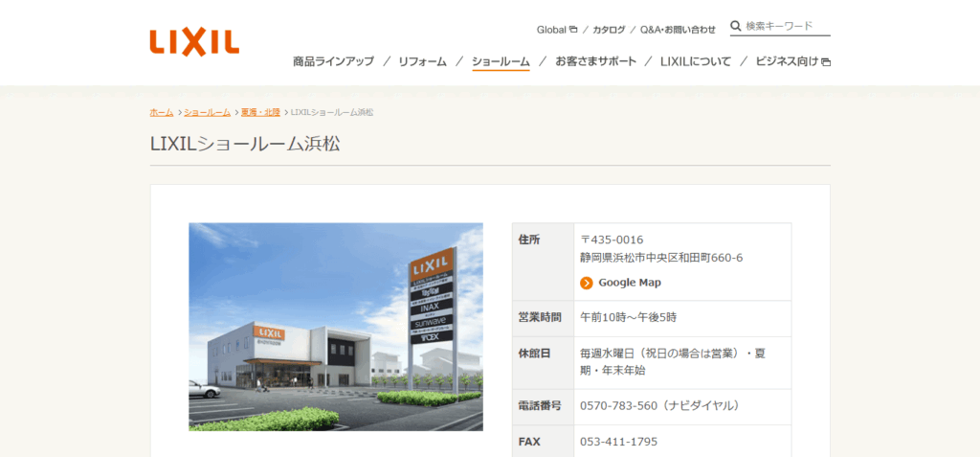Click the FAX number 053-411-1795
The width and height of the screenshot is (980, 457).
pos(619,442)
